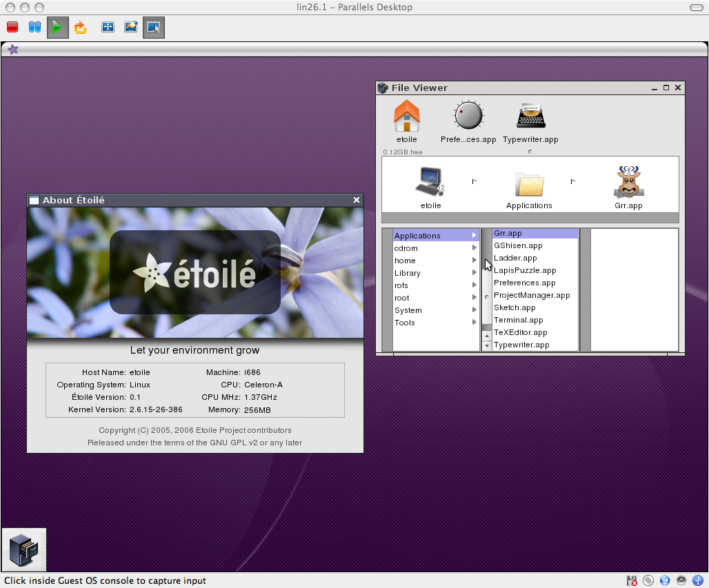This screenshot has width=709, height=588.
Task: Select Terminal.app in the file list
Action: (x=518, y=320)
